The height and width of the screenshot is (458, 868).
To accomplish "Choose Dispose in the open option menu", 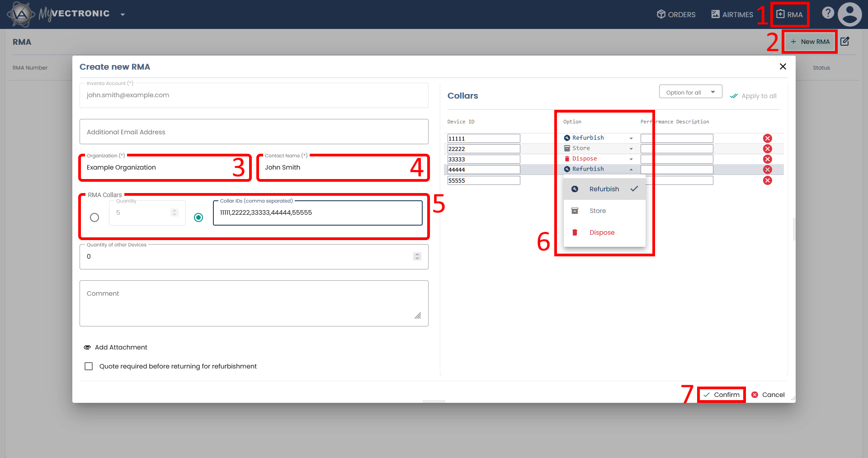I will click(604, 232).
